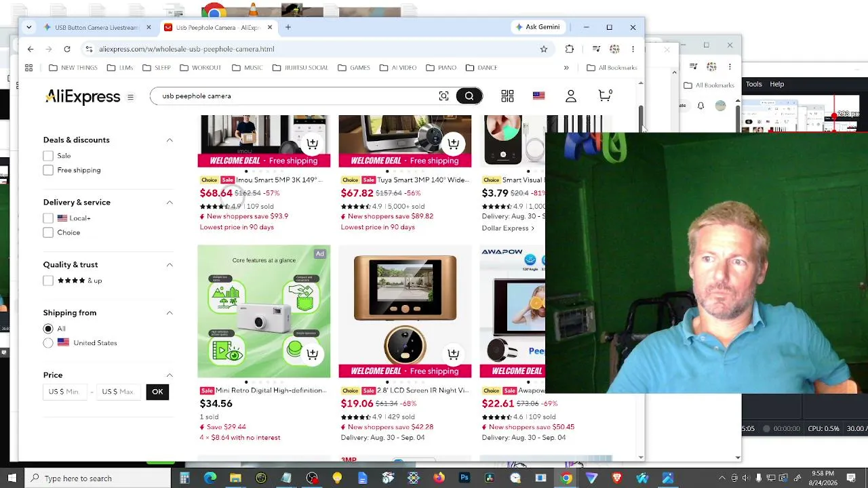Add Mini Retro Digital camera to cart

313,354
